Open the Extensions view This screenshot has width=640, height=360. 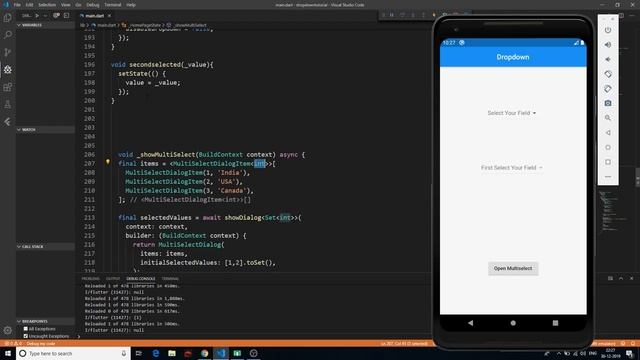7,87
